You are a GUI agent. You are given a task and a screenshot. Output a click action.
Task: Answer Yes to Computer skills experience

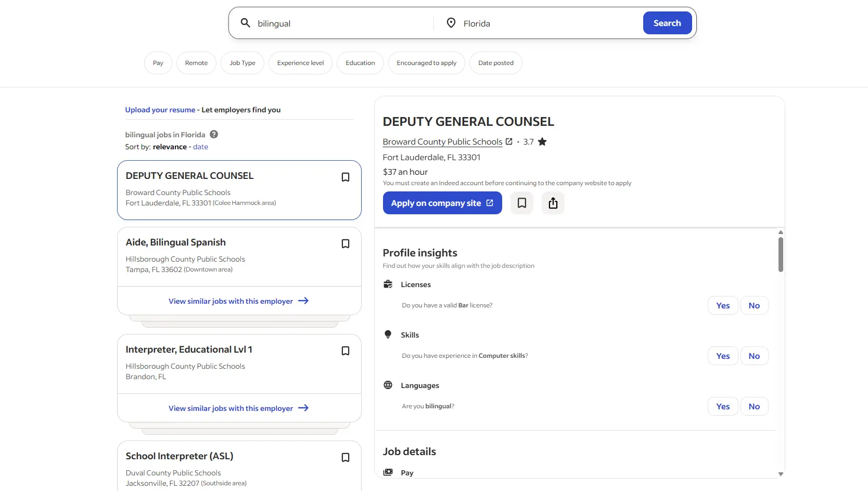[x=723, y=356]
